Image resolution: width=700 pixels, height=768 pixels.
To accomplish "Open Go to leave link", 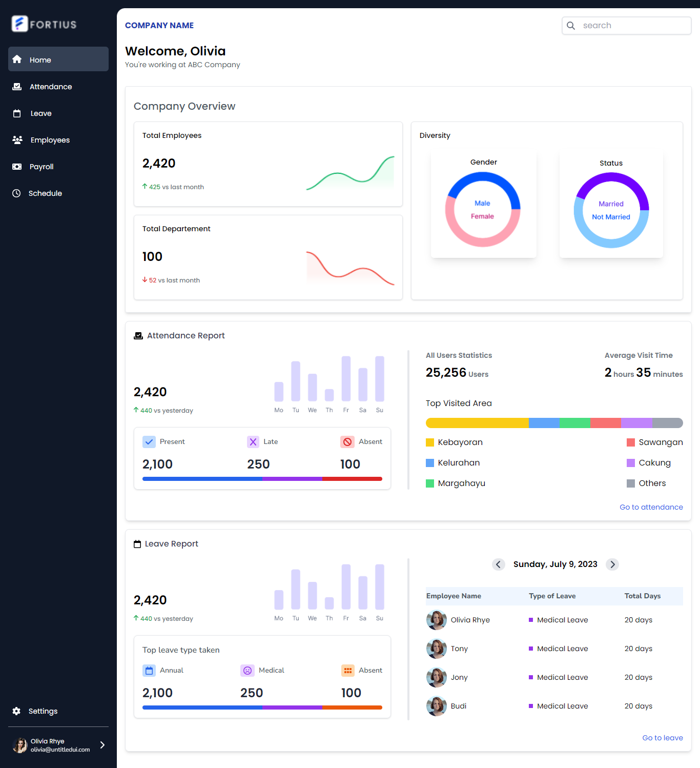I will tap(662, 738).
